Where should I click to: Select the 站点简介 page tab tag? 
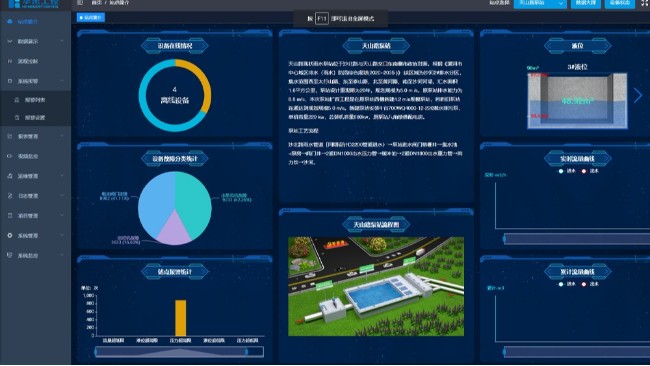pos(91,17)
